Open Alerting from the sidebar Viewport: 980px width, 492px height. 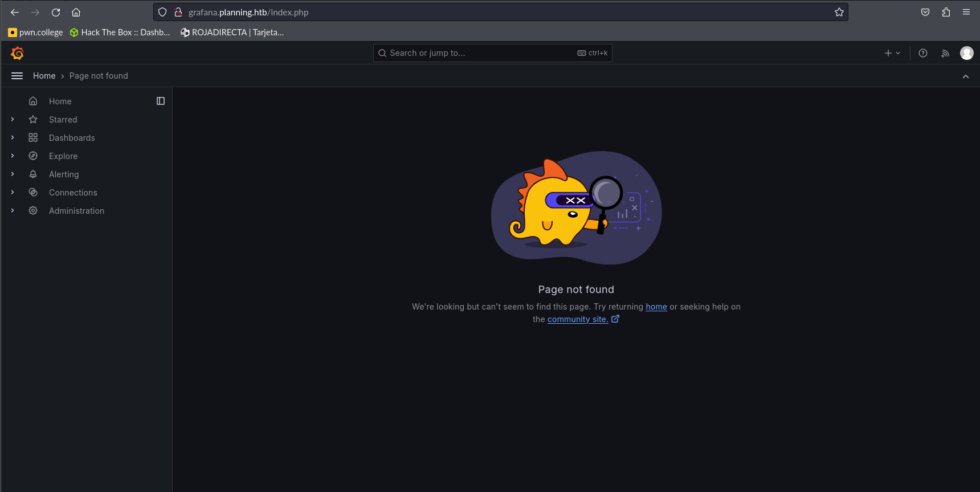(64, 174)
